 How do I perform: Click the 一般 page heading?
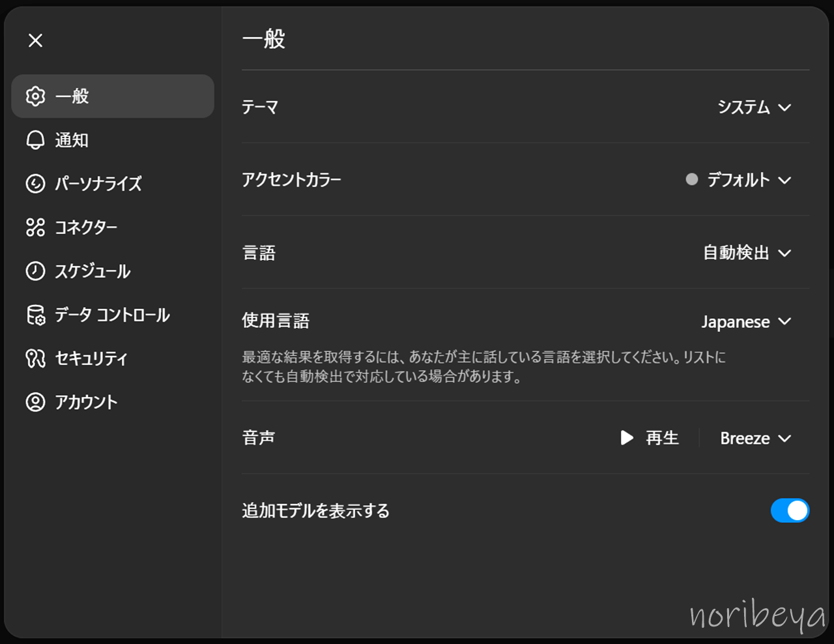(264, 39)
